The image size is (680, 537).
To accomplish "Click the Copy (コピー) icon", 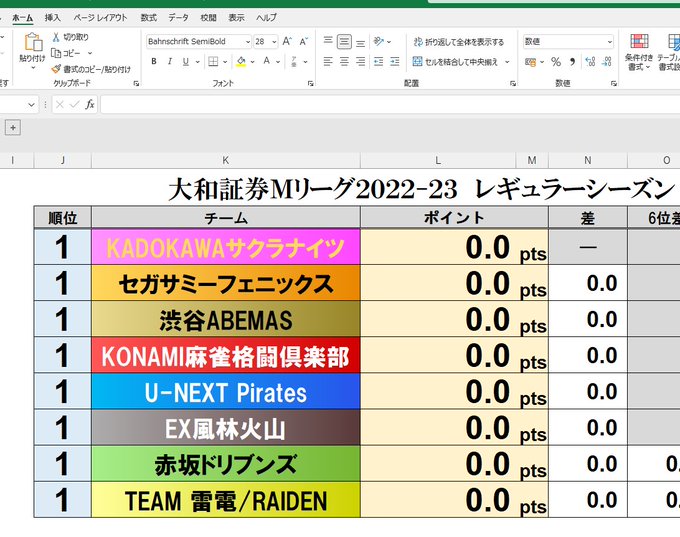I will pyautogui.click(x=56, y=53).
